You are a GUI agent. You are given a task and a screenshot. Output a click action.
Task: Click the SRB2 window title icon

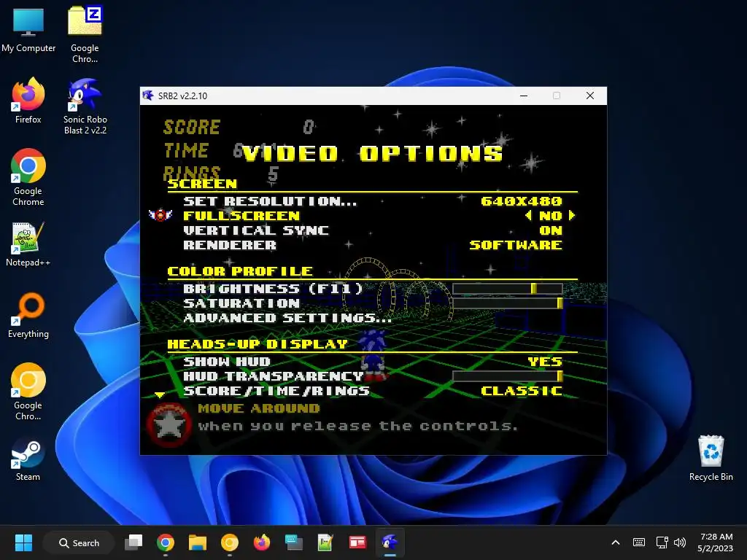[x=148, y=96]
